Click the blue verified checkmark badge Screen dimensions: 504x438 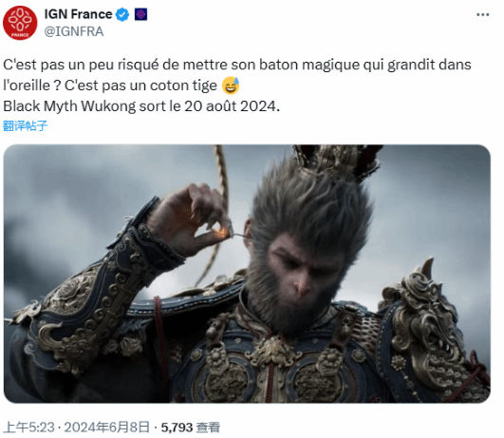pyautogui.click(x=122, y=14)
